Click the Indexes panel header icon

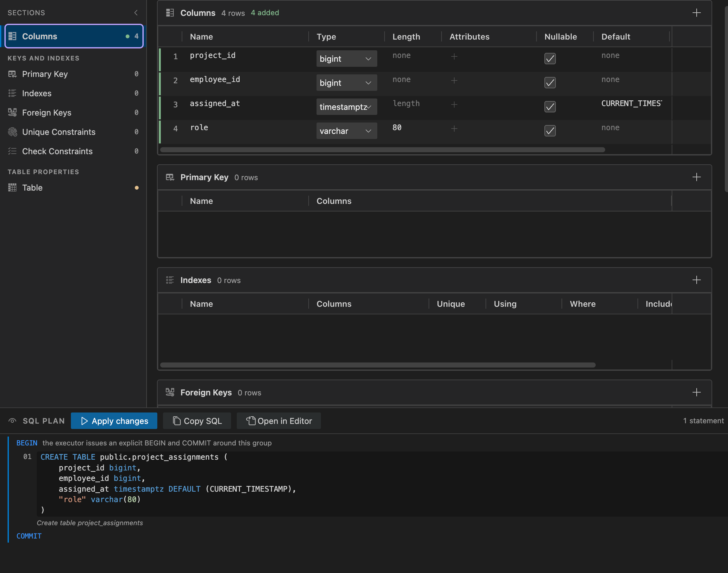coord(170,280)
